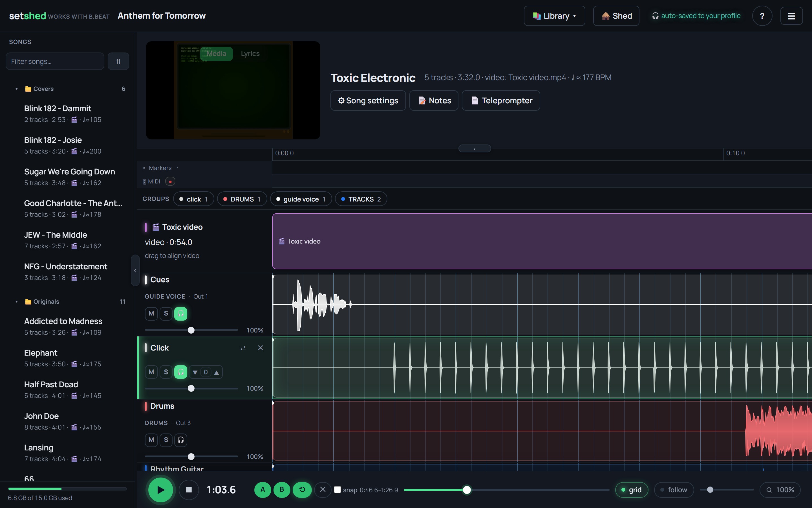Decrease Click track offset with down arrow
Image resolution: width=812 pixels, height=508 pixels.
click(x=195, y=372)
